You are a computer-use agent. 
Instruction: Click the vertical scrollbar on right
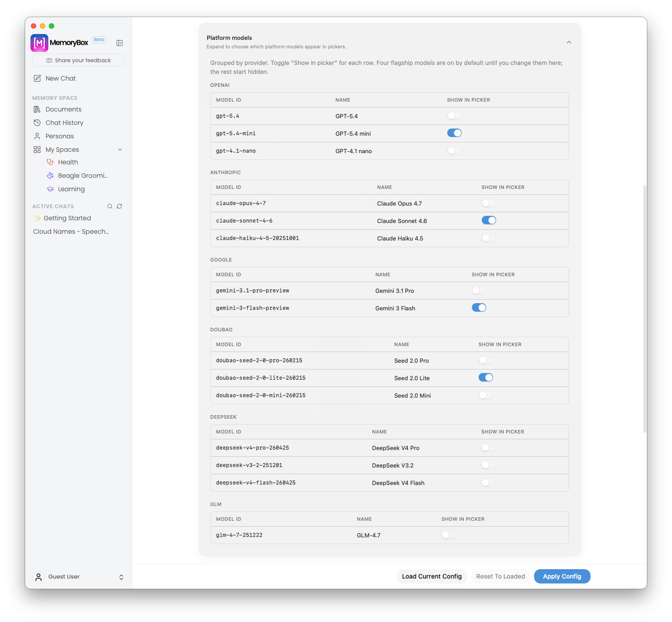[x=645, y=309]
